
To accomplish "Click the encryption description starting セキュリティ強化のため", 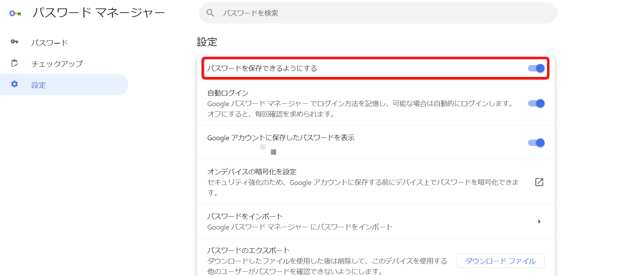I will (363, 187).
